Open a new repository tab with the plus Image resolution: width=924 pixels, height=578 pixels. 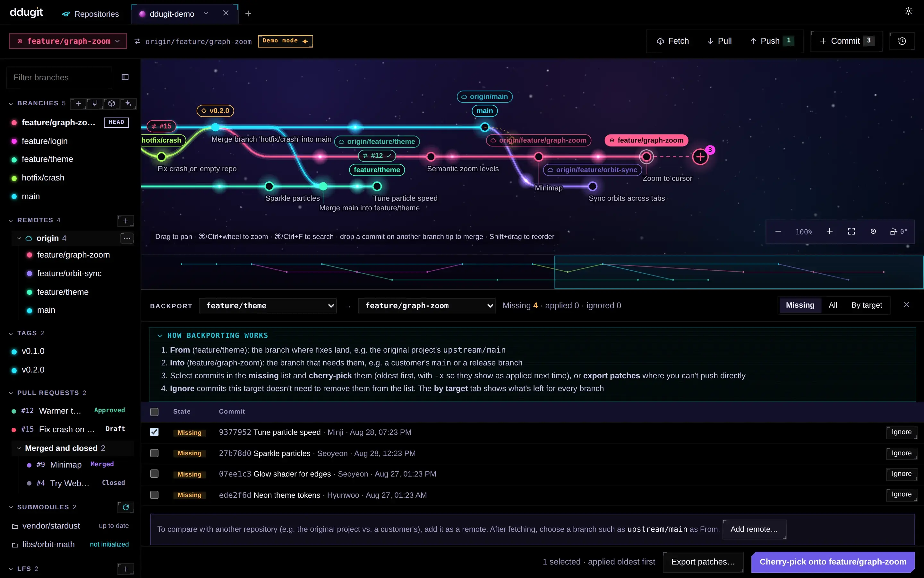pyautogui.click(x=248, y=14)
